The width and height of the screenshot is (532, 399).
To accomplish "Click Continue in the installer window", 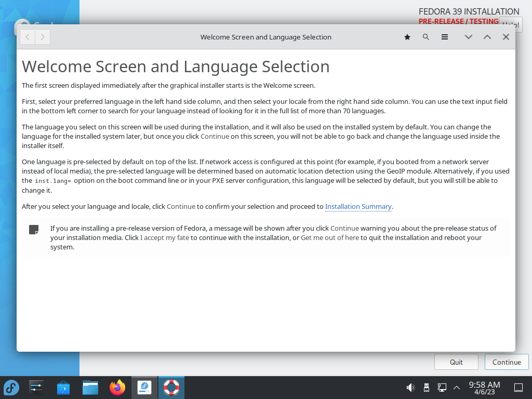I will (x=507, y=362).
